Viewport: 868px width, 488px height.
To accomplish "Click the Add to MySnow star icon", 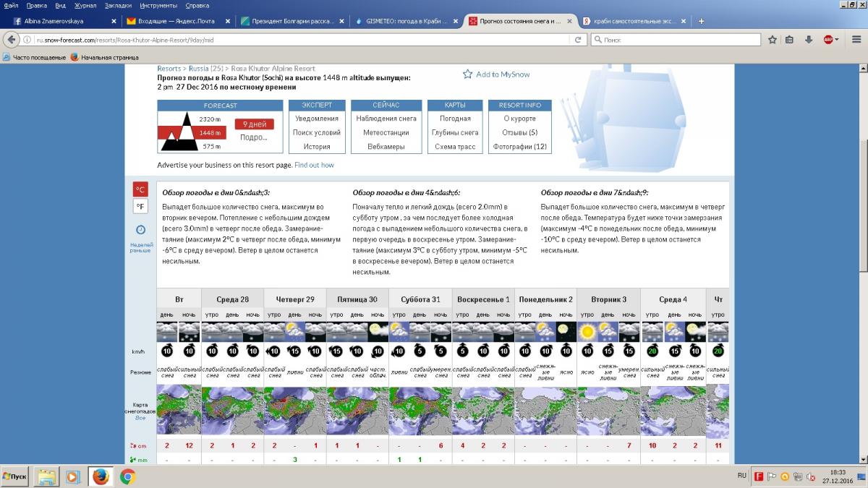I will [x=468, y=74].
